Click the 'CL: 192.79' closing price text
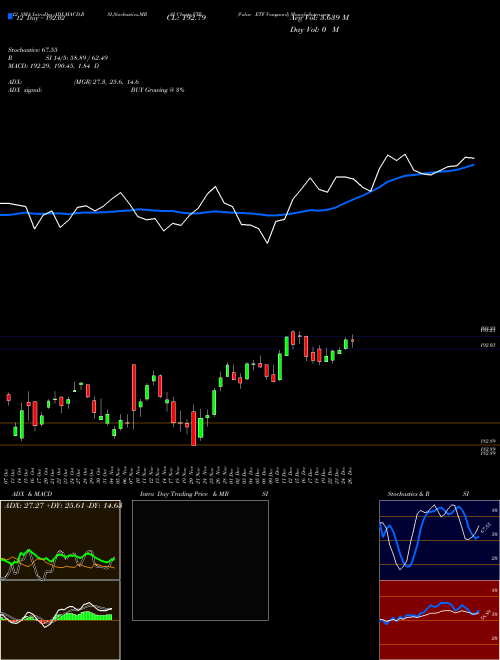This screenshot has height=660, width=500. (187, 18)
